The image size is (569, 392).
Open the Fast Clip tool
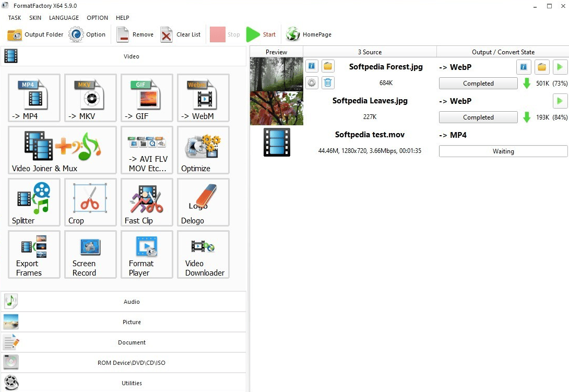(147, 202)
